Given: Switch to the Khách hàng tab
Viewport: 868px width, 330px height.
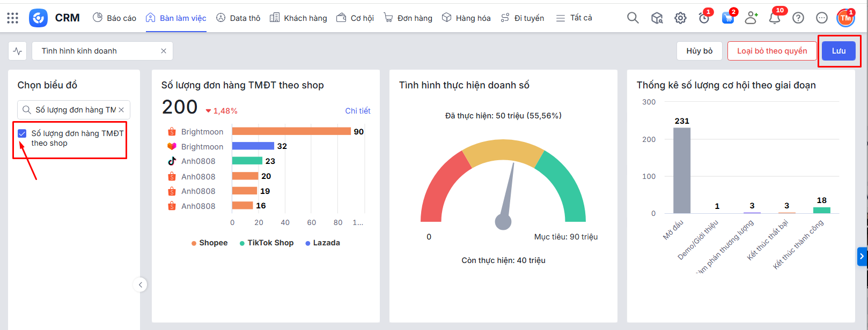Looking at the screenshot, I should pos(298,18).
